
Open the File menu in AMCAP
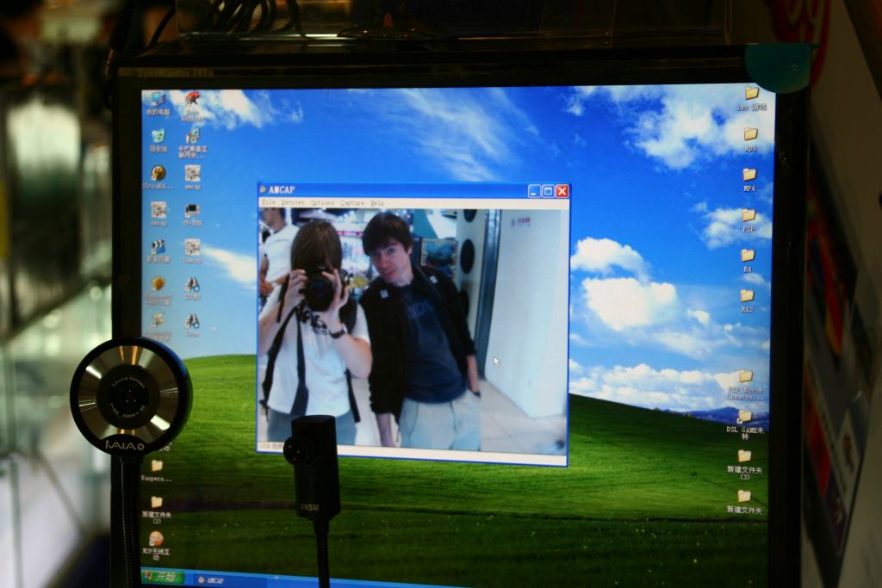tap(269, 202)
